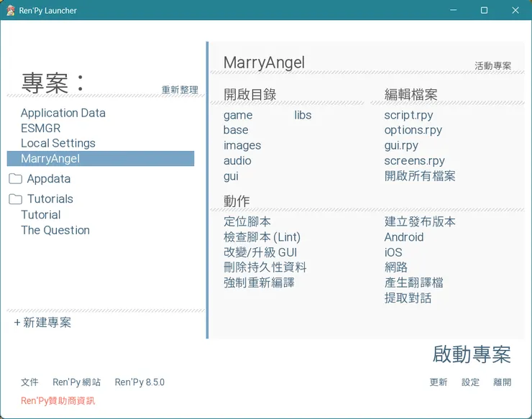532x419 pixels.
Task: Edit options.rpy file
Action: pos(413,130)
